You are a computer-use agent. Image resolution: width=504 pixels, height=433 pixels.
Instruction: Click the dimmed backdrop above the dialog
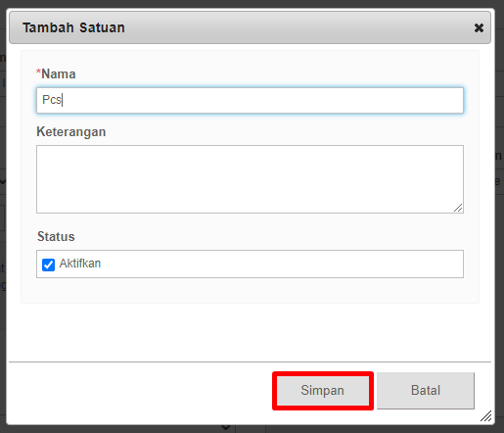pos(252,4)
